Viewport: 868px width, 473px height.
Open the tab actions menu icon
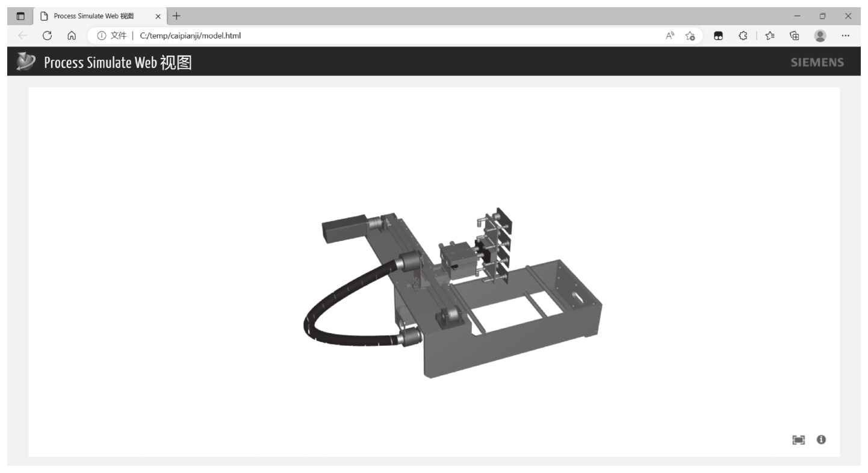point(20,16)
